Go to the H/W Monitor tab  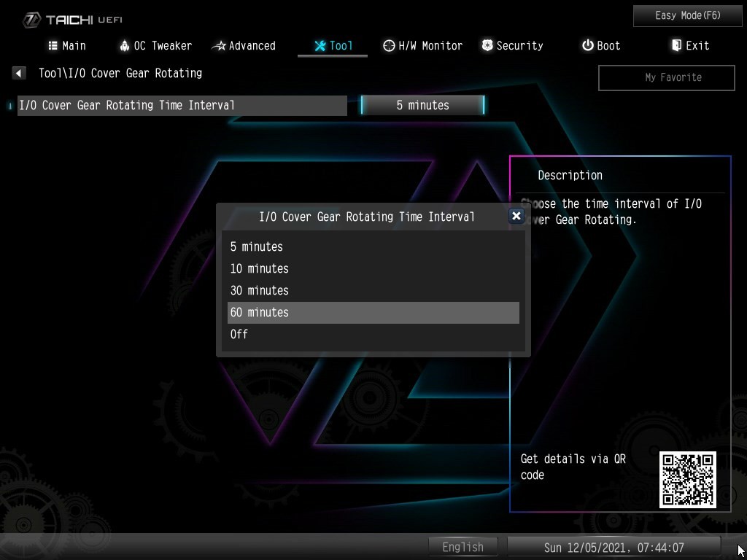422,46
